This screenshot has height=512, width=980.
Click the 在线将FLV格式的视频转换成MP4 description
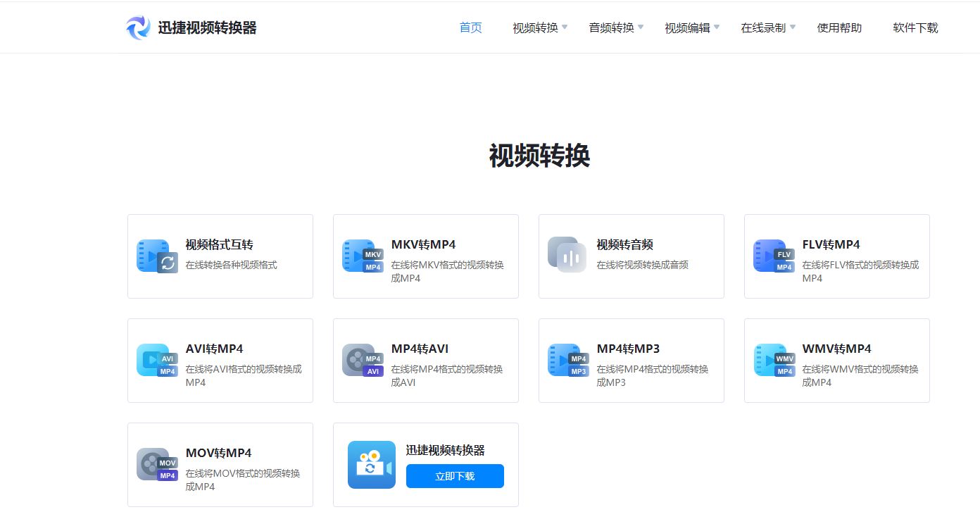pyautogui.click(x=861, y=271)
